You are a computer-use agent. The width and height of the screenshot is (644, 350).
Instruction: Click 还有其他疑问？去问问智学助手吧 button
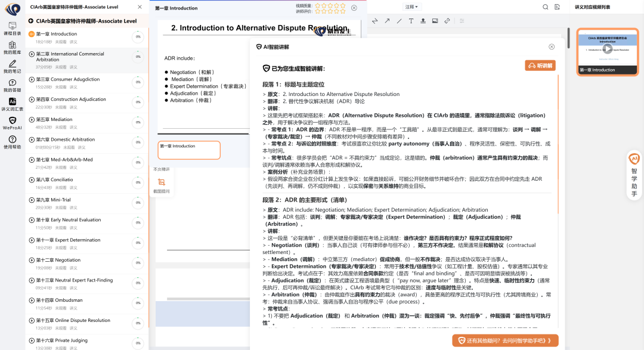click(x=505, y=340)
